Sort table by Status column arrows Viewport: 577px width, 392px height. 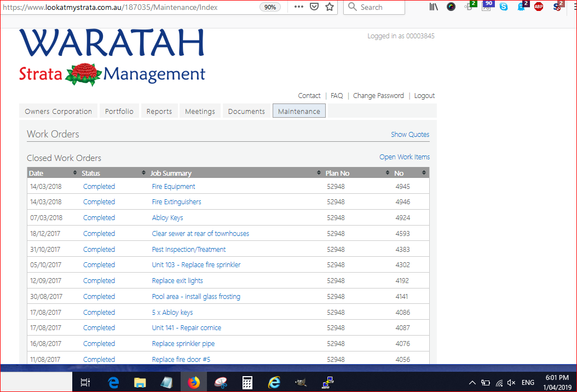pos(143,172)
